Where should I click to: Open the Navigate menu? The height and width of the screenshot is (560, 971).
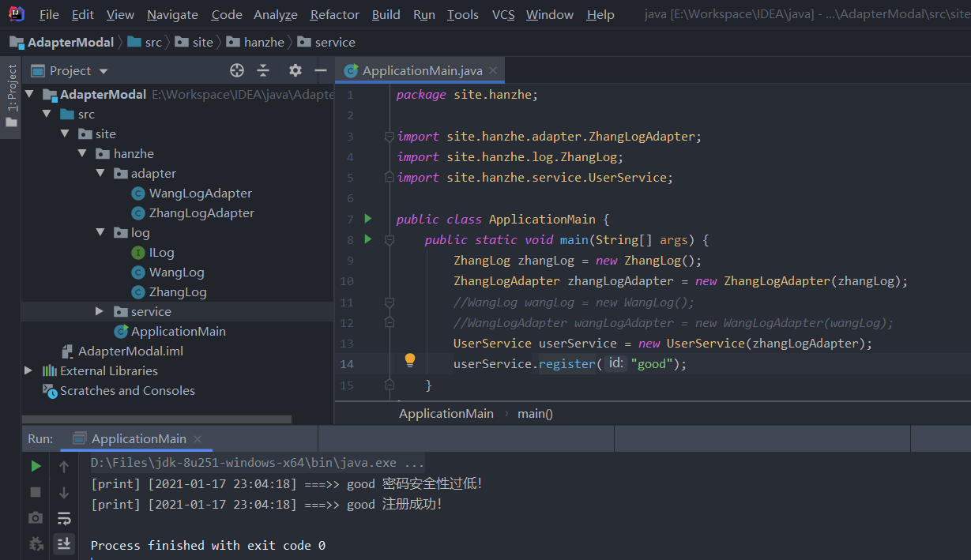[x=172, y=14]
